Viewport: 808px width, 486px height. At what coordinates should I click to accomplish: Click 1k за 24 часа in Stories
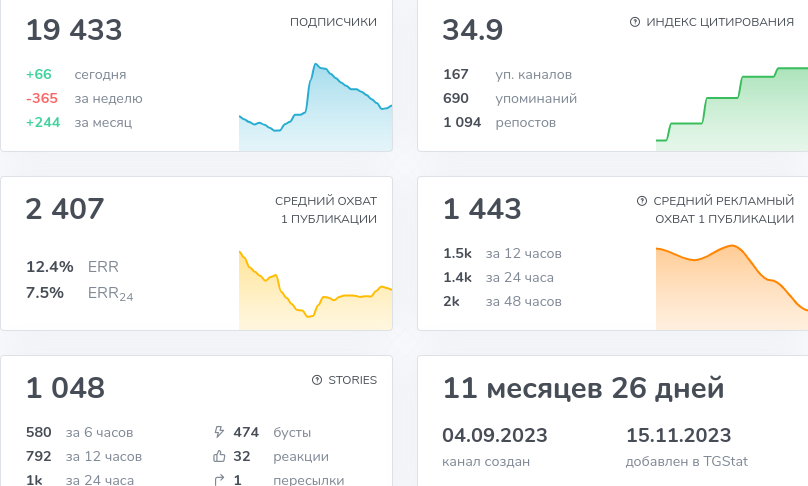click(x=80, y=480)
